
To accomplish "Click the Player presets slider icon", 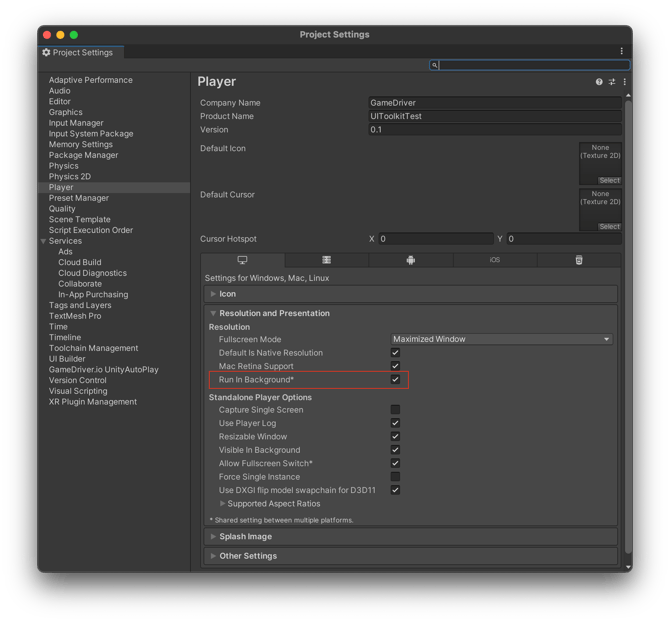I will coord(612,82).
